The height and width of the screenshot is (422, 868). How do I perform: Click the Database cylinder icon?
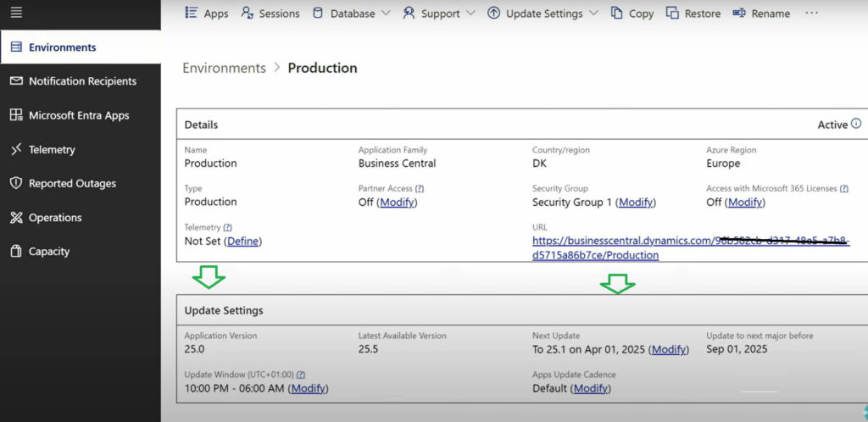(x=318, y=14)
